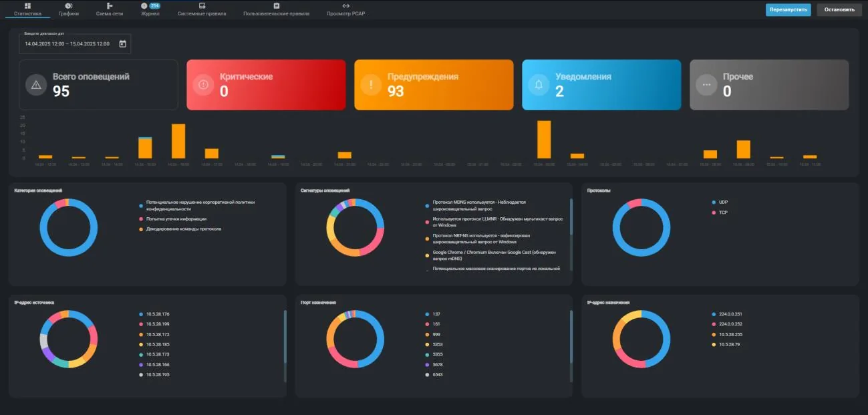Open the Просмотр PCAP tab
Viewport: 868px width, 415px height.
346,9
